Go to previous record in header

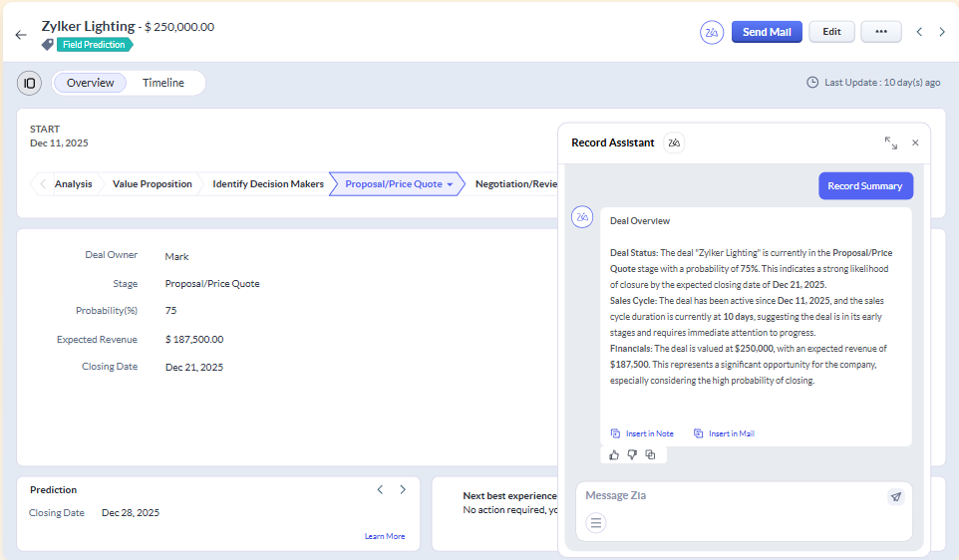pyautogui.click(x=919, y=32)
